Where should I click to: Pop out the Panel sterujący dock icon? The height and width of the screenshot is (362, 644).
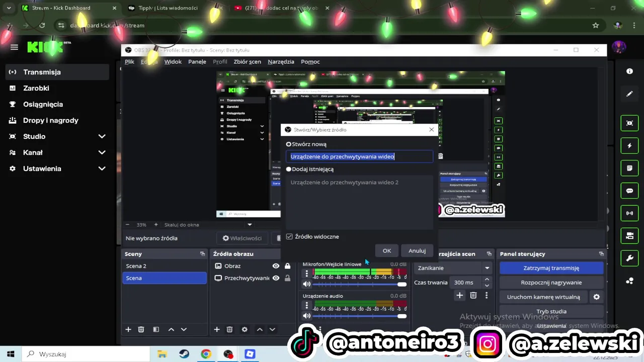601,254
